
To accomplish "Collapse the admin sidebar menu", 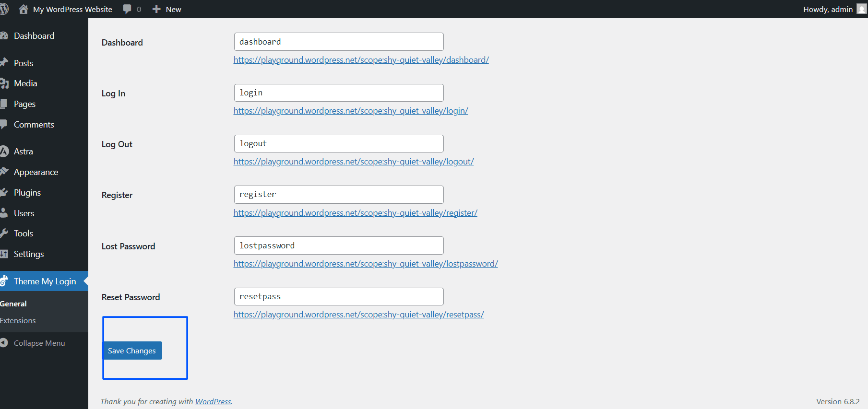I will click(39, 343).
